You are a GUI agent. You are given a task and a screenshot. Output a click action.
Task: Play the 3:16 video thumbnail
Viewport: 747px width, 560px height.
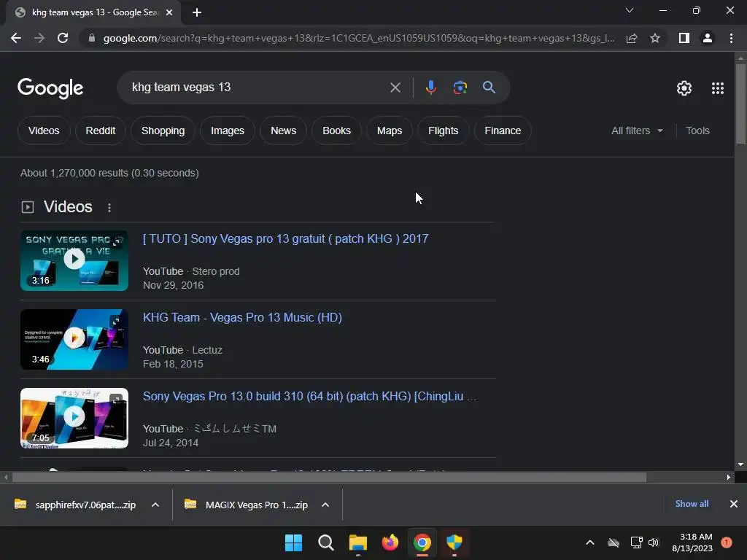(74, 260)
